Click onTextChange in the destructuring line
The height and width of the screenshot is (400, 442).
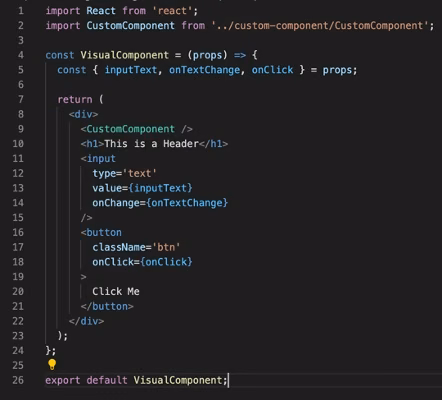click(204, 70)
